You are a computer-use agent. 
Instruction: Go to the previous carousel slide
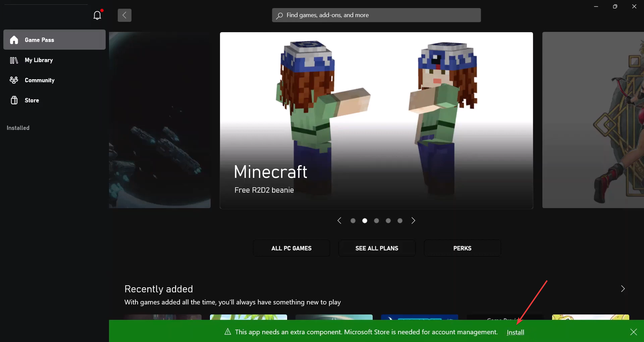click(339, 221)
